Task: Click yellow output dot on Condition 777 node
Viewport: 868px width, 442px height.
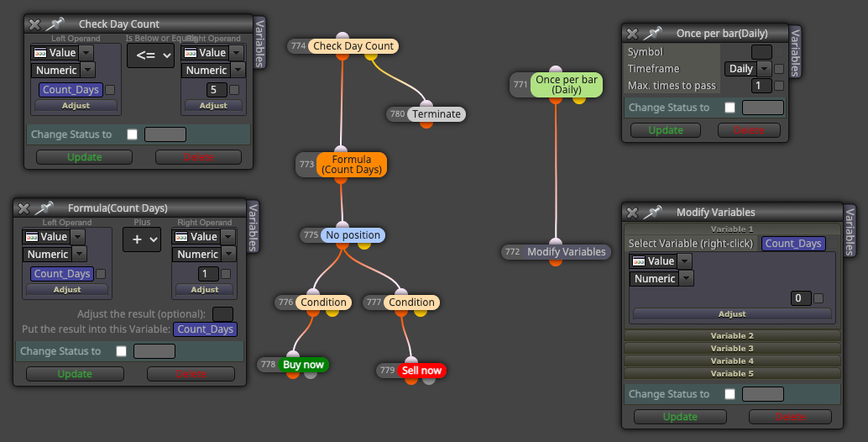Action: (421, 312)
